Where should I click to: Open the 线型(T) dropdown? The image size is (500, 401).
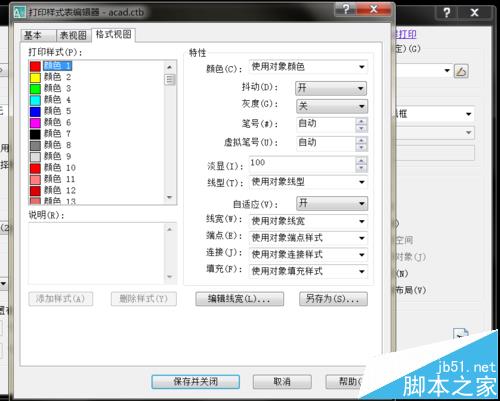(308, 182)
